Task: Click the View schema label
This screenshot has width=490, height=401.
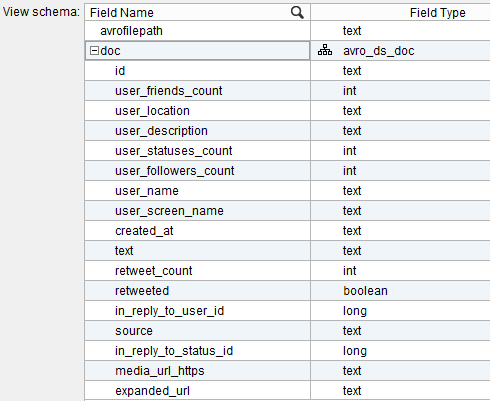Action: click(41, 12)
